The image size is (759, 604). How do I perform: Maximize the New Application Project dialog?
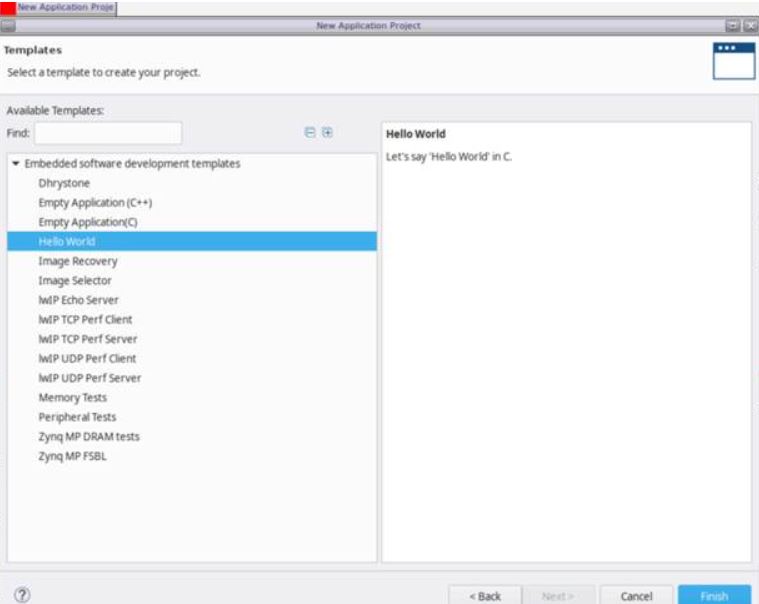tap(732, 25)
